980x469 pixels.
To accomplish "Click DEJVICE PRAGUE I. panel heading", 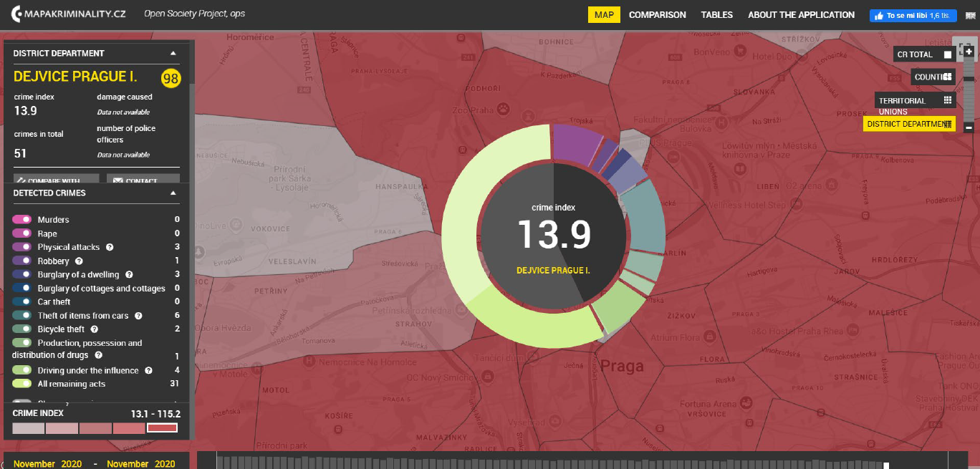I will [x=75, y=77].
